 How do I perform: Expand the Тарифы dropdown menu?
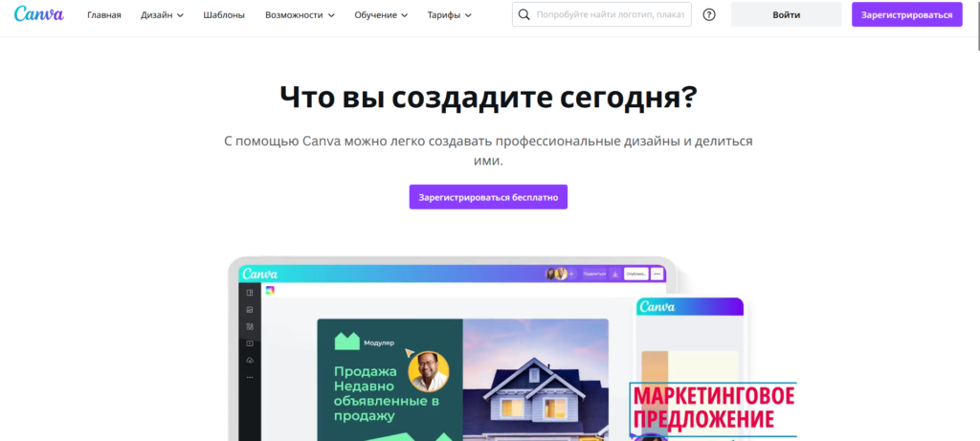(450, 15)
